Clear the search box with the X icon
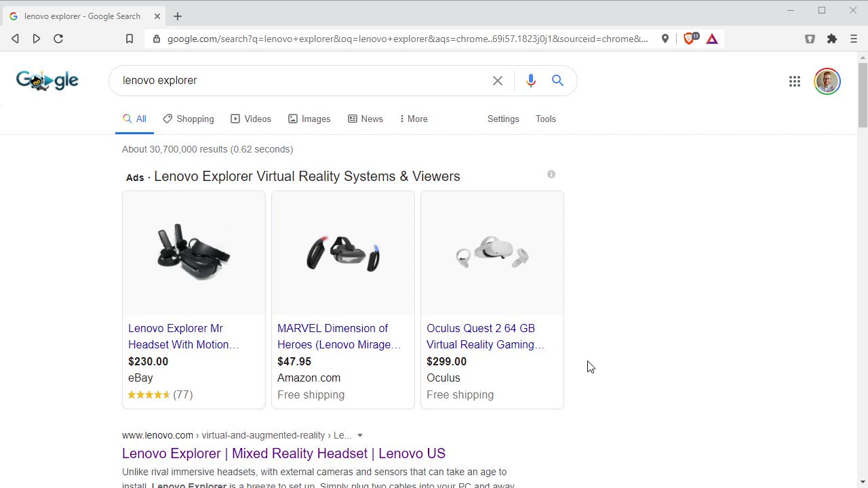Screen dimensions: 868x488 498,81
